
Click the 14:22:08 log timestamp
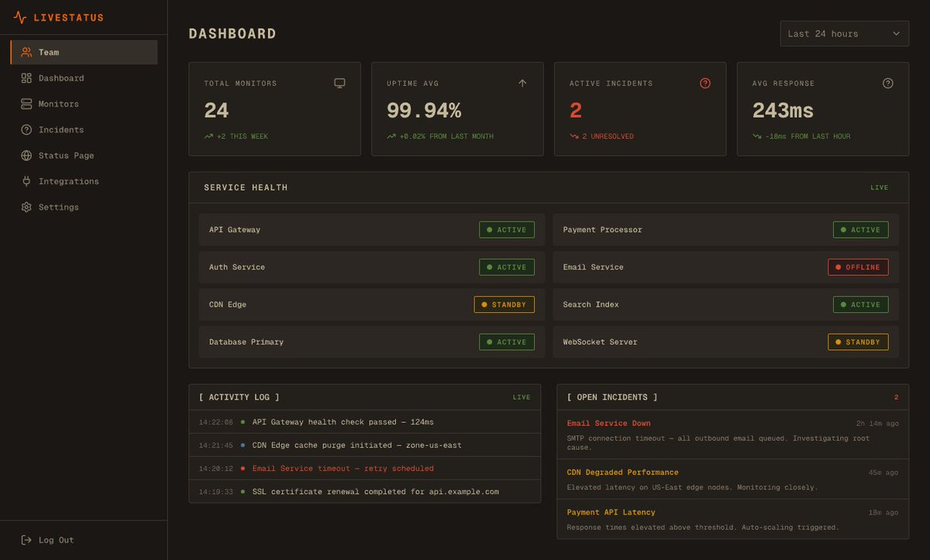216,422
